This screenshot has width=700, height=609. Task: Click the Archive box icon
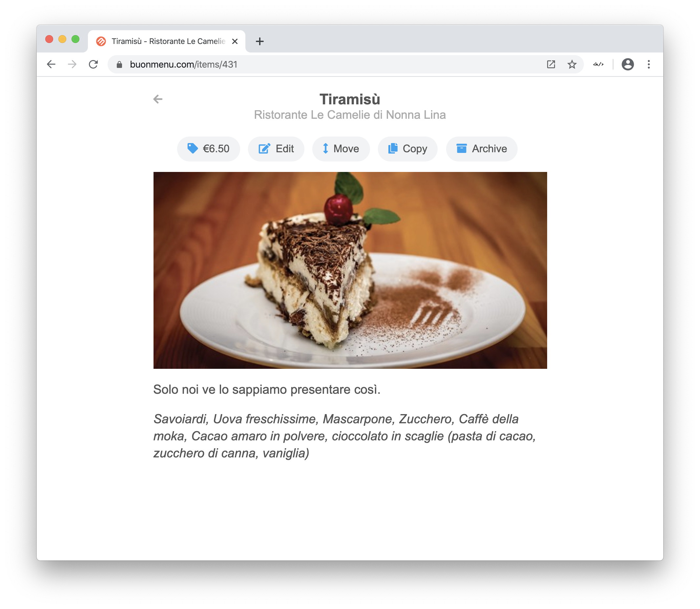point(461,149)
